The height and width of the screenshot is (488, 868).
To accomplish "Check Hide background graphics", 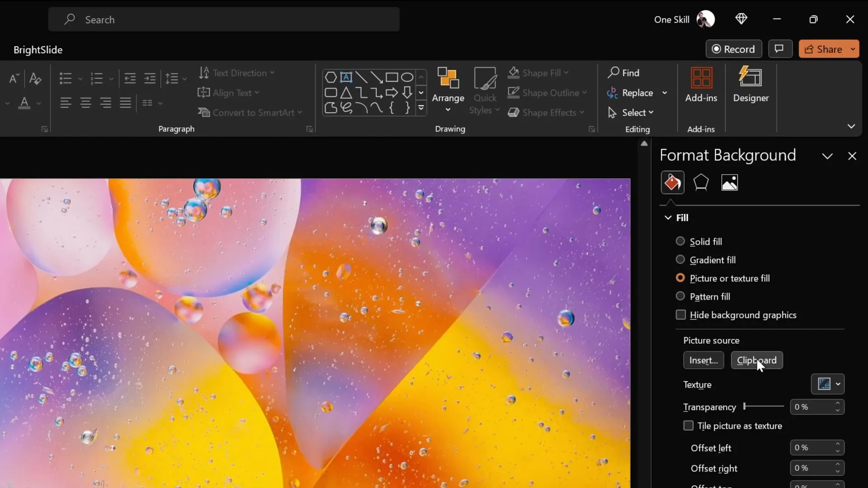I will tap(681, 315).
